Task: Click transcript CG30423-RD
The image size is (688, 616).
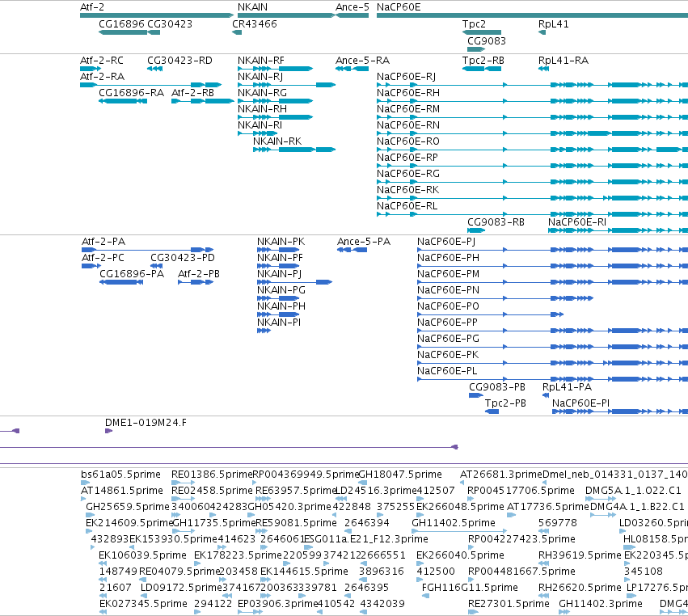Action: coord(179,61)
